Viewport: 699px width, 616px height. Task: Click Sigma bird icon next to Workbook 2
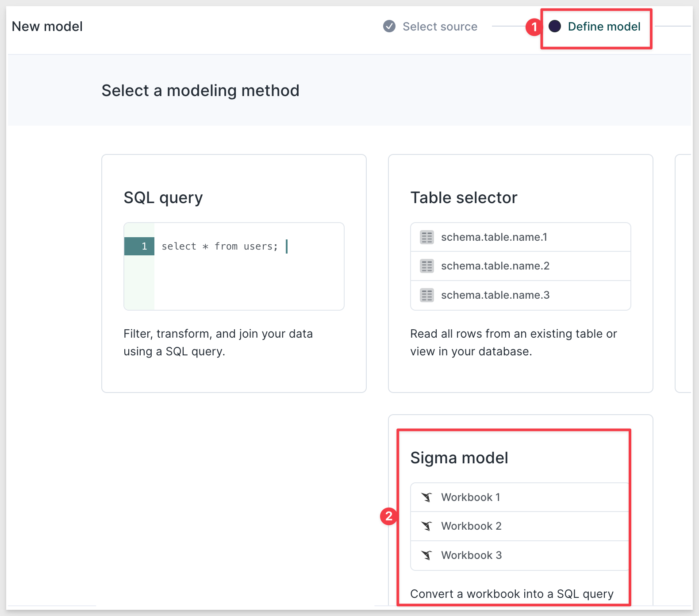coord(426,526)
